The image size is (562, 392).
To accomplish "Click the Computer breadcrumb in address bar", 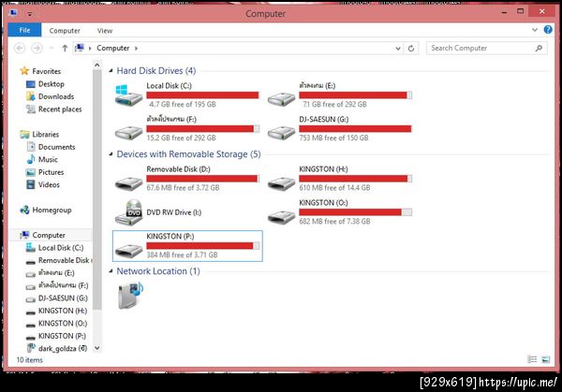I will tap(112, 48).
